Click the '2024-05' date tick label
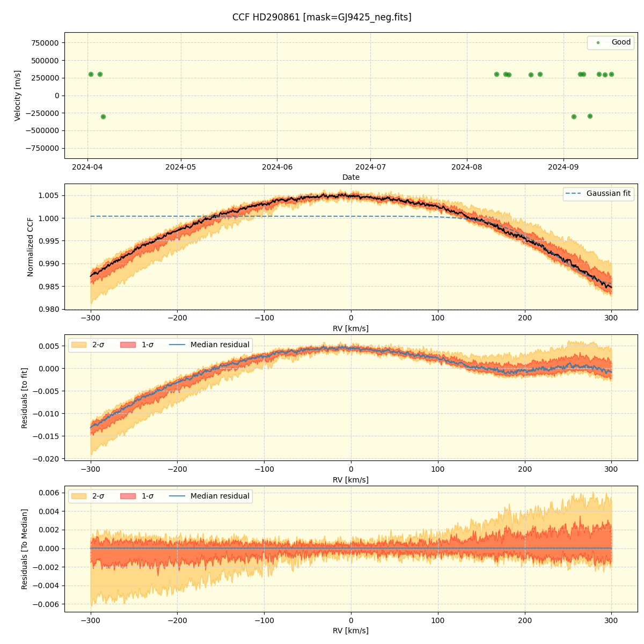The image size is (644, 644). pyautogui.click(x=181, y=167)
